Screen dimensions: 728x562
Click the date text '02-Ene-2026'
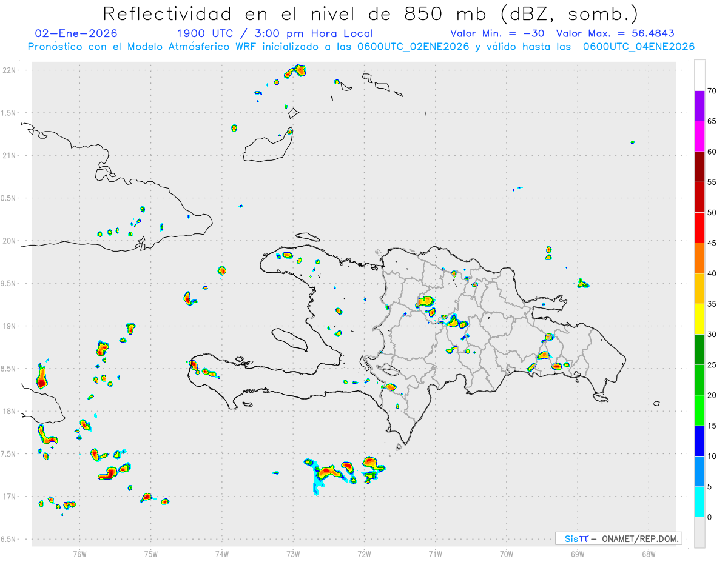(x=76, y=33)
